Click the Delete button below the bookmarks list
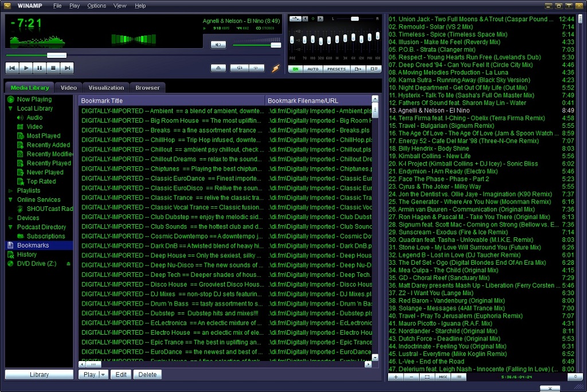The height and width of the screenshot is (392, 587). coord(147,374)
